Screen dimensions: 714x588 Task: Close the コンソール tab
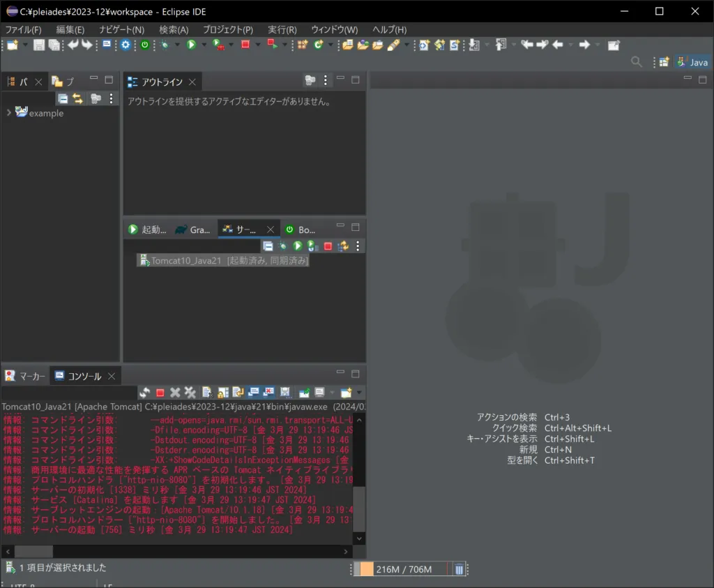click(112, 376)
